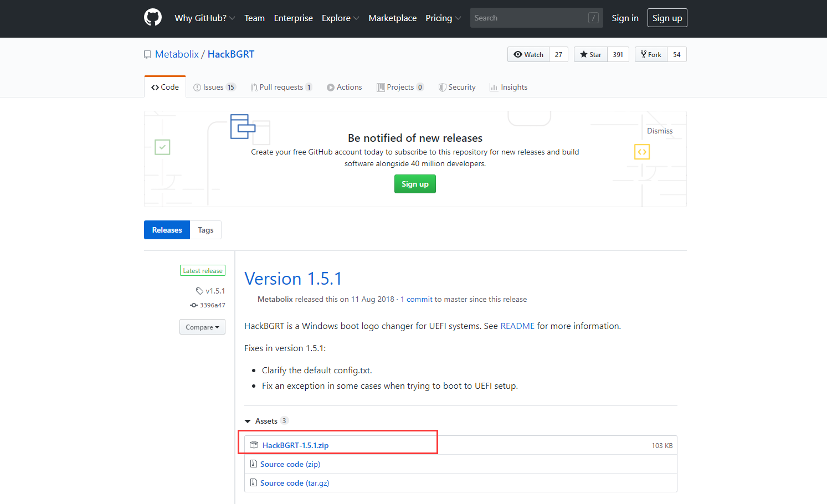Open the Pull requests tab
The image size is (827, 504).
click(x=281, y=87)
